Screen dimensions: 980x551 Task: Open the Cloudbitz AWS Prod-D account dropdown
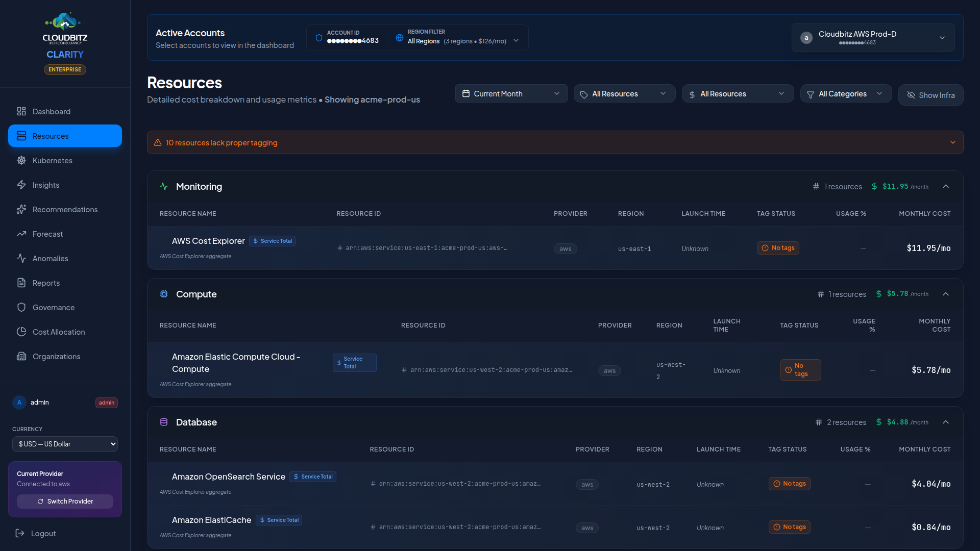tap(872, 38)
